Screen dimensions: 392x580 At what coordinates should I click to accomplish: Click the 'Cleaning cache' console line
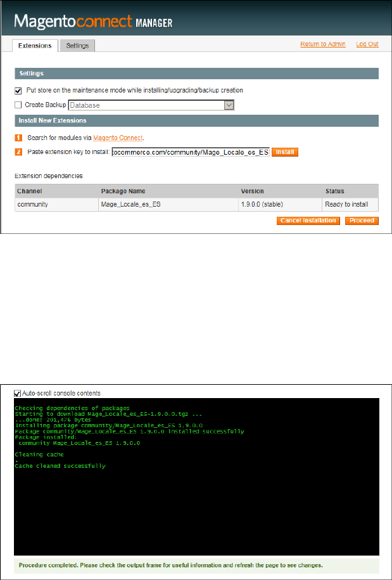pyautogui.click(x=39, y=454)
